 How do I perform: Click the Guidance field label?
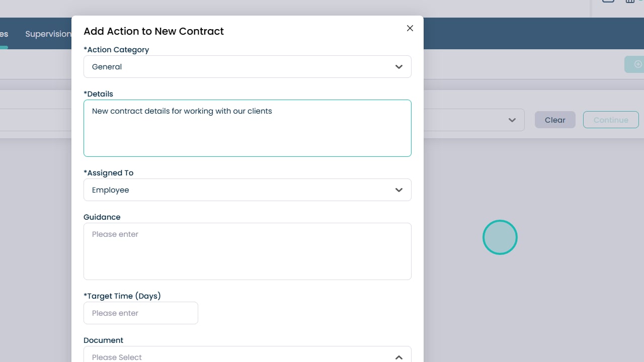102,217
